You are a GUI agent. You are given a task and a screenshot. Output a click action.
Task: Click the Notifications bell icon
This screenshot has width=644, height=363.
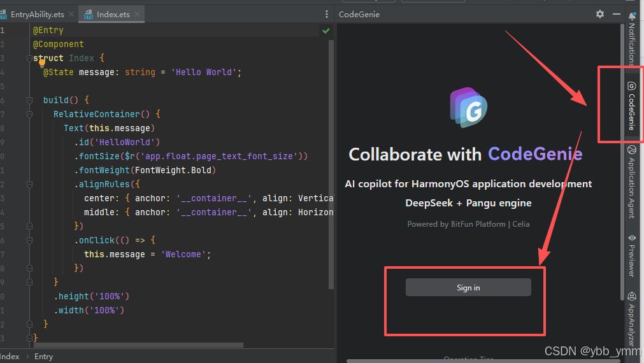[632, 17]
